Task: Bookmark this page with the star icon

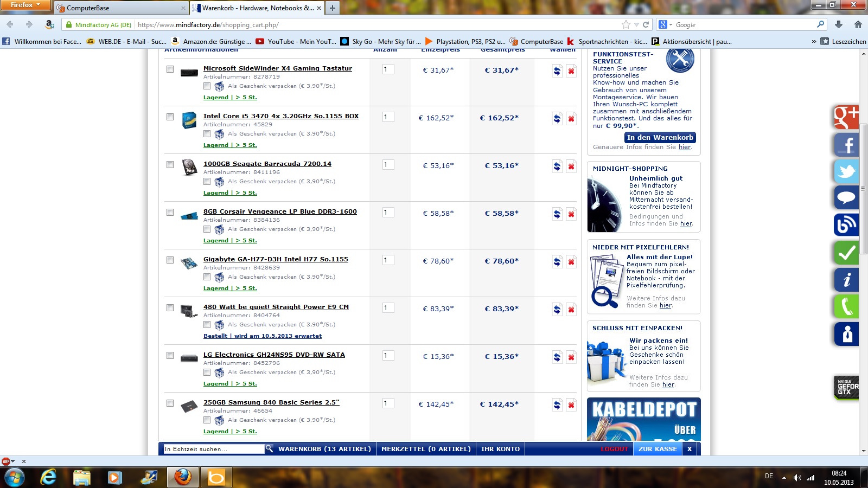Action: click(626, 24)
